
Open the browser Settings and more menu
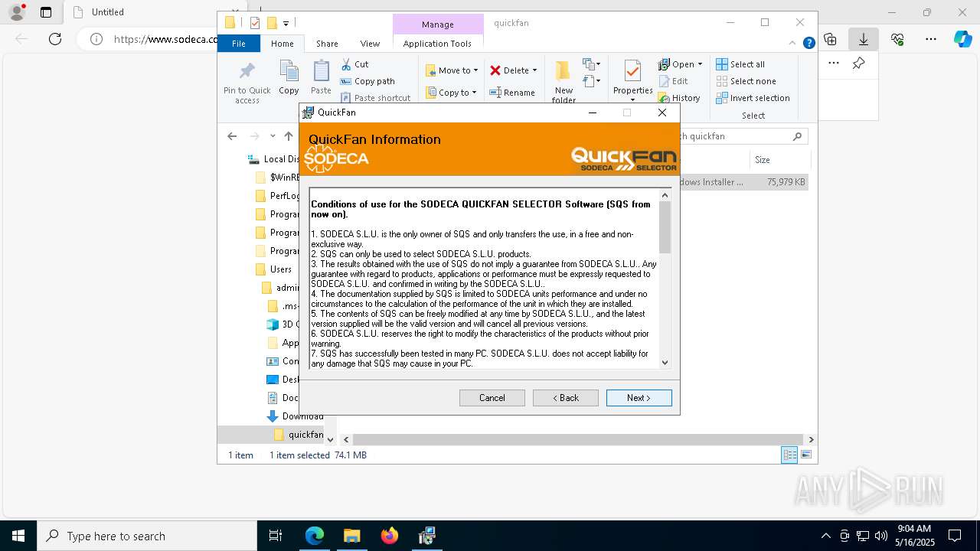pos(931,39)
